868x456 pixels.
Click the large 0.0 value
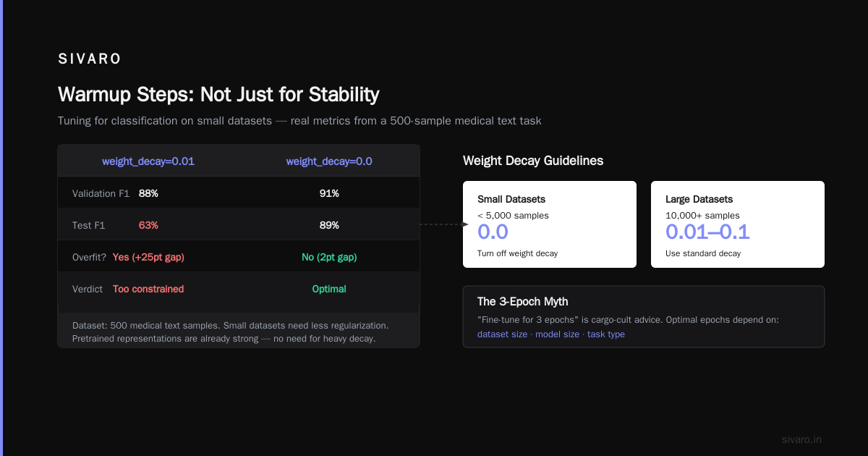(493, 232)
